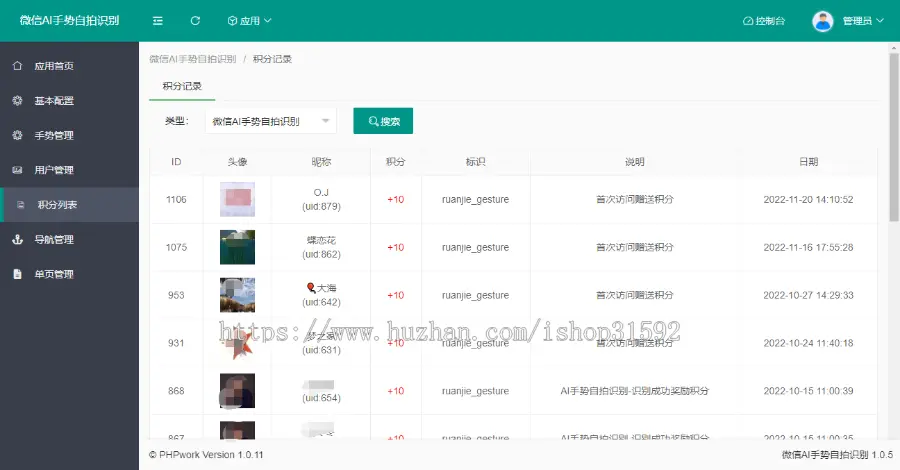The image size is (900, 470).
Task: Click the admin avatar image
Action: [x=823, y=21]
